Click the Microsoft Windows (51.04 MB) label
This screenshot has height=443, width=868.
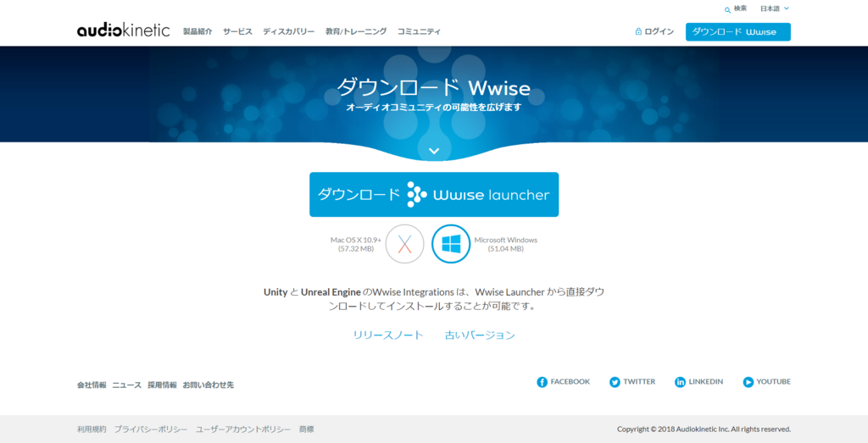click(506, 245)
